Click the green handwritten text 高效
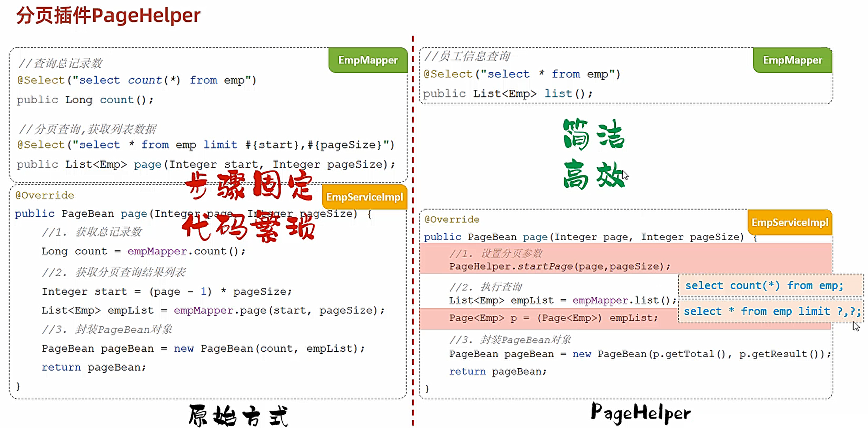Image resolution: width=868 pixels, height=428 pixels. tap(594, 174)
